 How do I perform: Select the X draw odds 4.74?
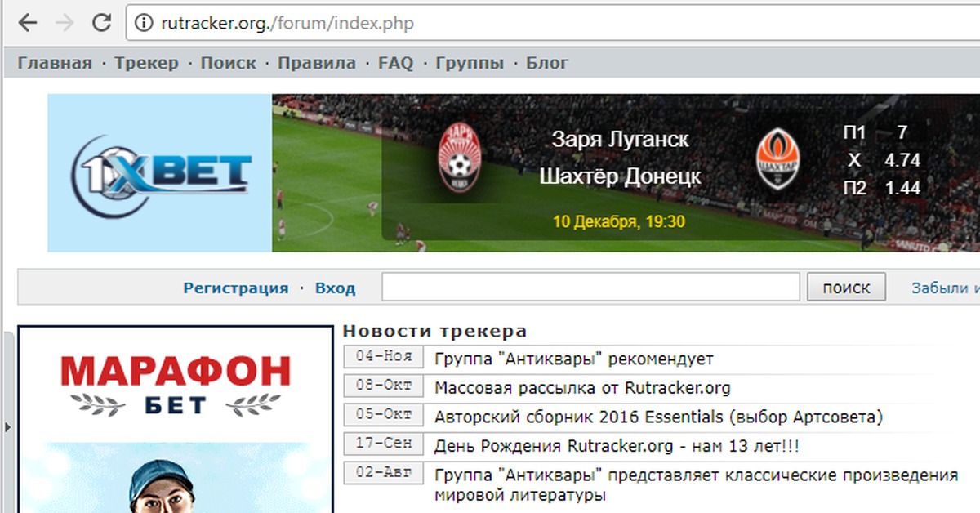[x=902, y=160]
